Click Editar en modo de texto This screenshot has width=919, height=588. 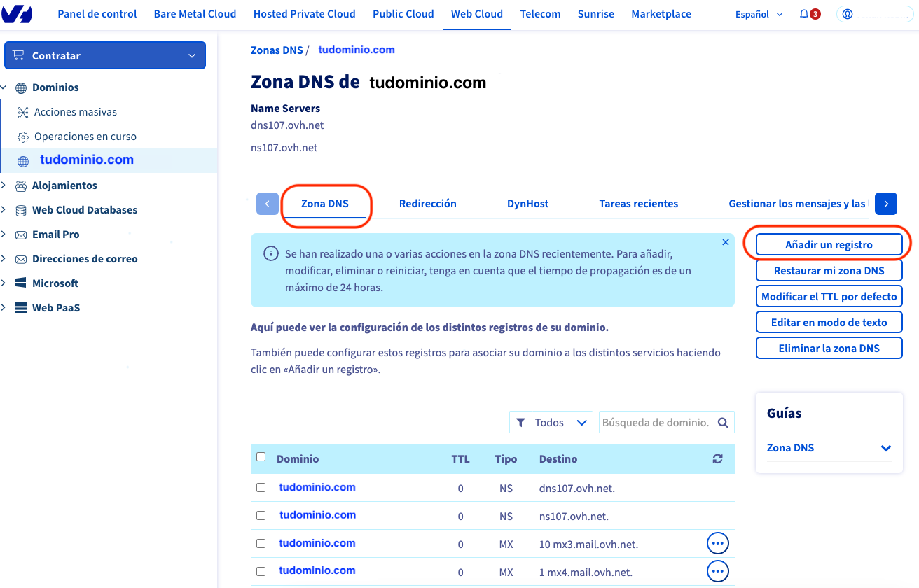click(829, 323)
